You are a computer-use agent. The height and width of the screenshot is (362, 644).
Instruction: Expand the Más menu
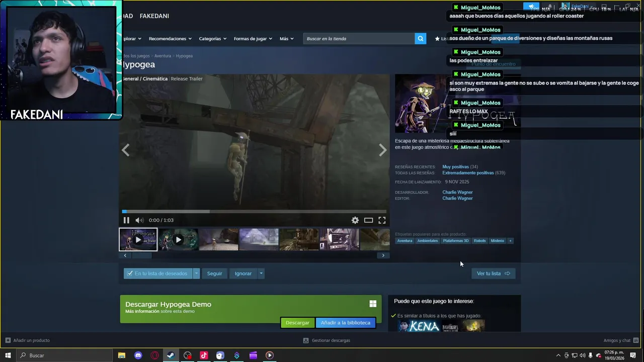[286, 39]
